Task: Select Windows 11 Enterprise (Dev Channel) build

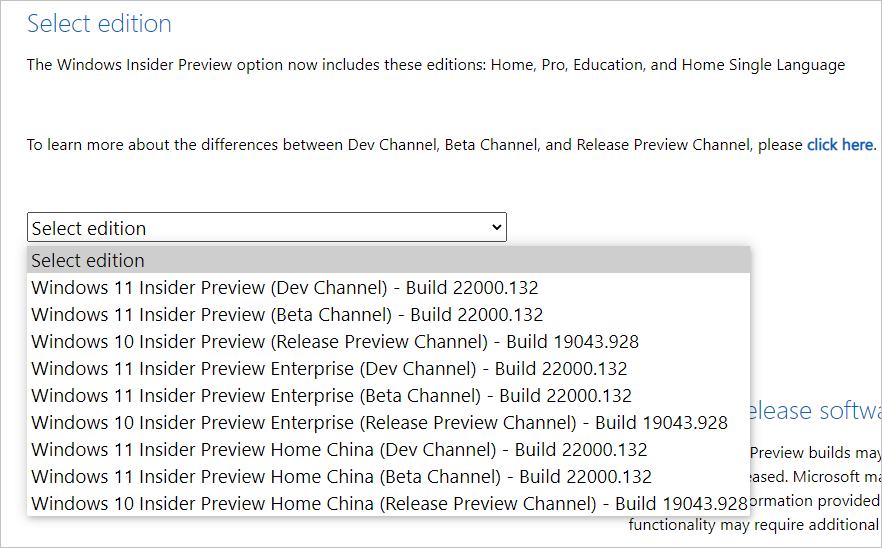Action: pos(329,369)
